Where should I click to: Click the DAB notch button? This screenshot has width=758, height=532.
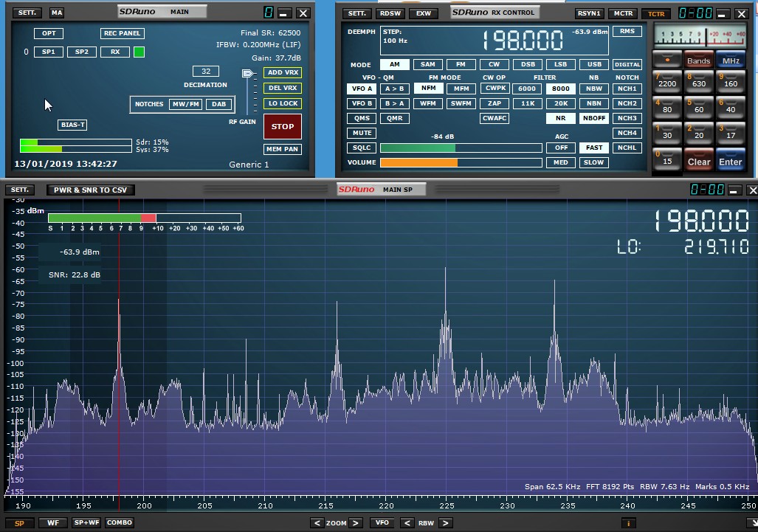(218, 104)
